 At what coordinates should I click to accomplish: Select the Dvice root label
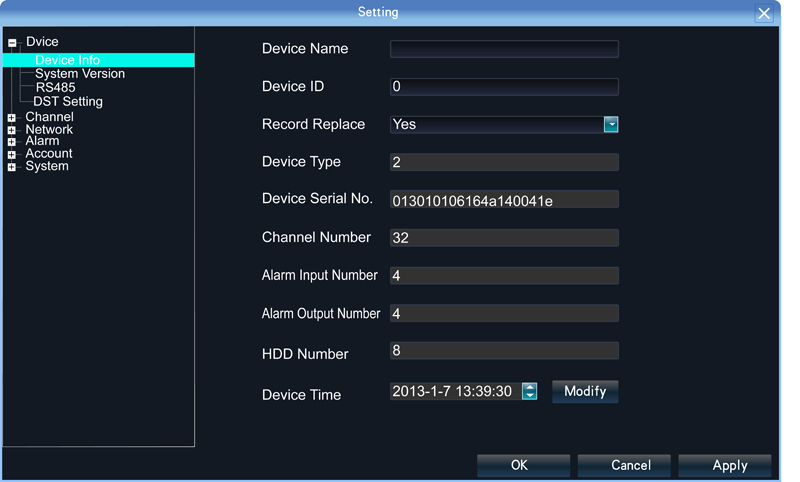[42, 42]
